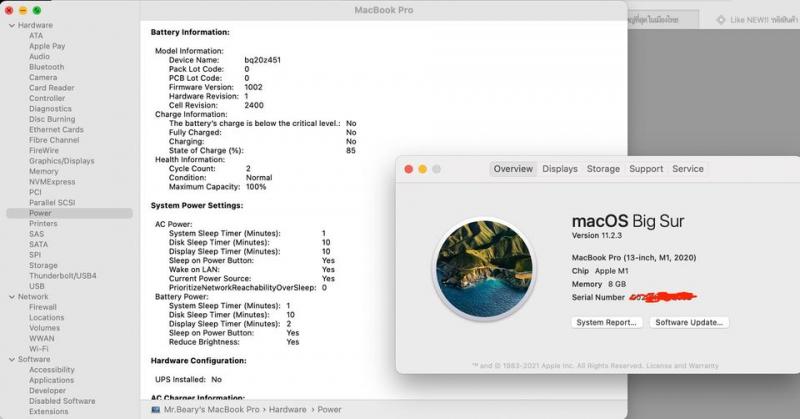Click Power in the path bar
Viewport: 800px width, 419px height.
pyautogui.click(x=330, y=409)
